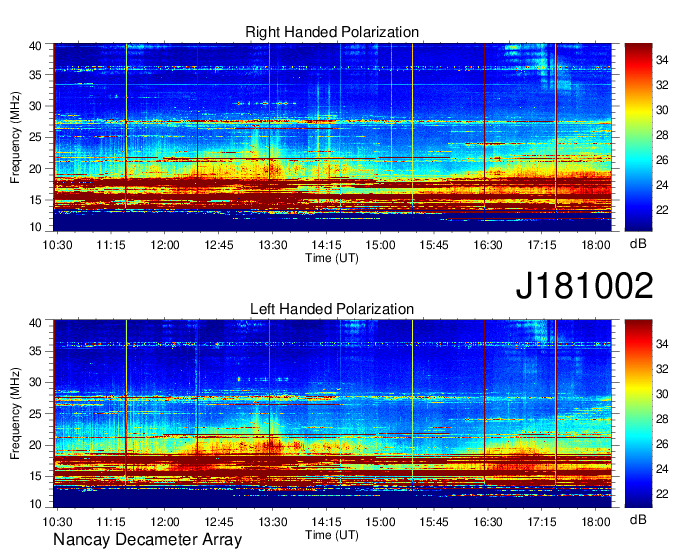Screen dimensions: 680x552
Task: Click the Nancay Decameter Array caption
Action: tap(147, 540)
